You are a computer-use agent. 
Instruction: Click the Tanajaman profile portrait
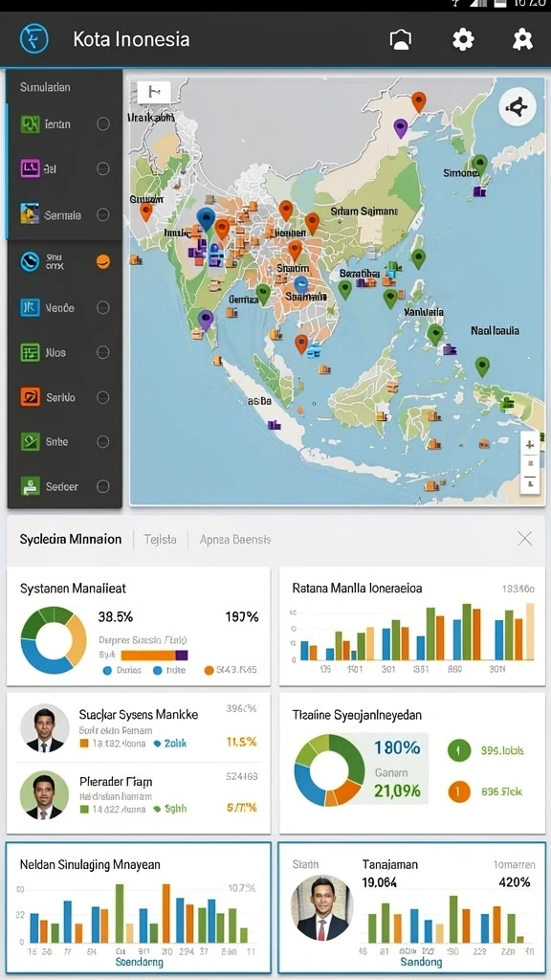tap(321, 908)
